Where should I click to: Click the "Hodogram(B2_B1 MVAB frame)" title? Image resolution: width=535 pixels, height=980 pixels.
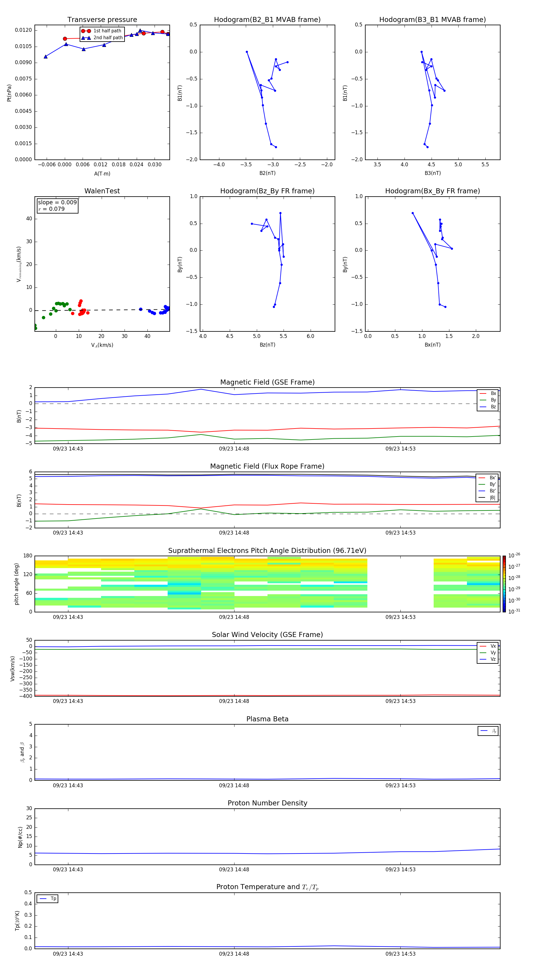(x=267, y=20)
